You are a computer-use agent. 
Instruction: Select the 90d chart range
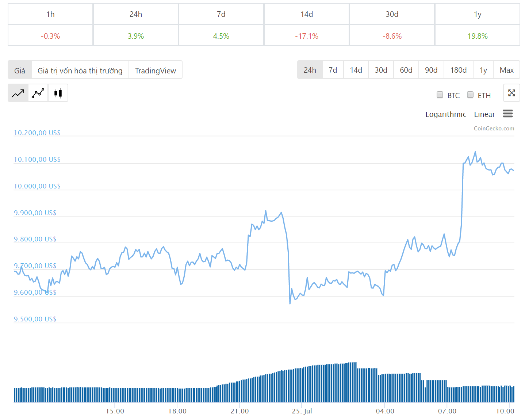tap(431, 70)
